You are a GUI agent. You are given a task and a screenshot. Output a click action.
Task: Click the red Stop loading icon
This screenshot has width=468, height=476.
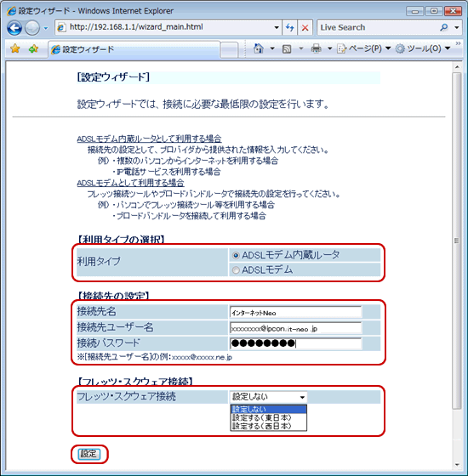click(305, 27)
